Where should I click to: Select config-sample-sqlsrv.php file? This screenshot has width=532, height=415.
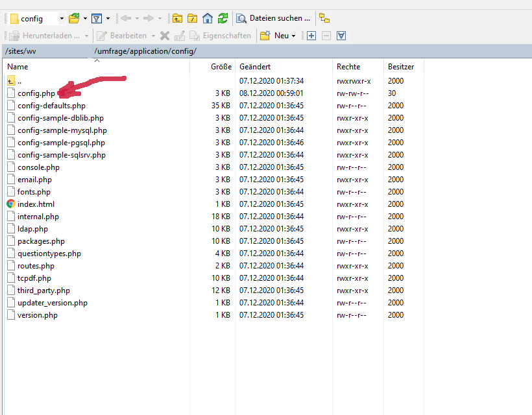click(x=62, y=155)
